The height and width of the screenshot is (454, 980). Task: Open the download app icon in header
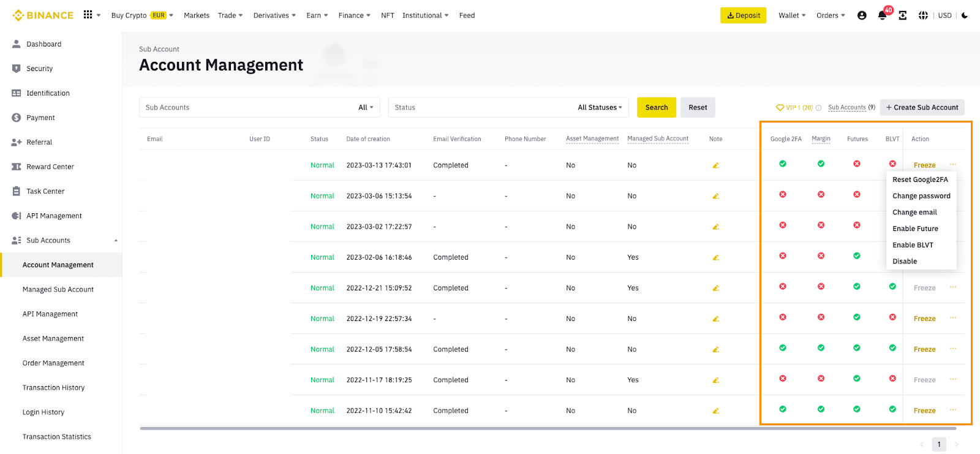(902, 16)
